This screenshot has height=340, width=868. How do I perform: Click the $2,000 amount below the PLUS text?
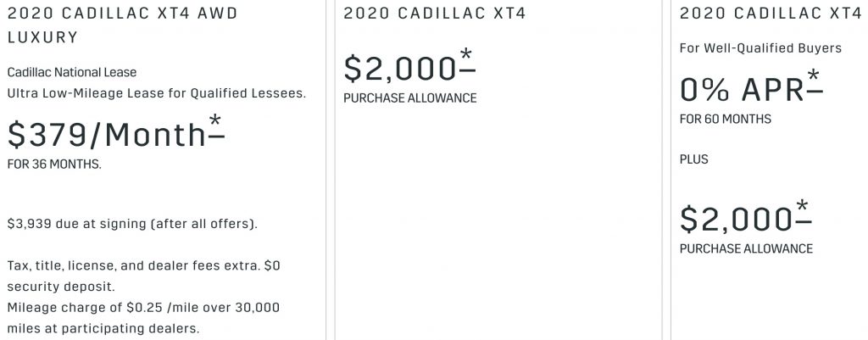click(737, 220)
